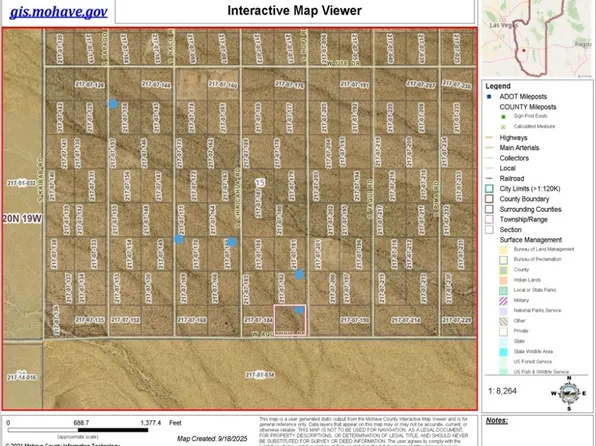This screenshot has height=446, width=596.
Task: Click the Notes heading
Action: [496, 420]
